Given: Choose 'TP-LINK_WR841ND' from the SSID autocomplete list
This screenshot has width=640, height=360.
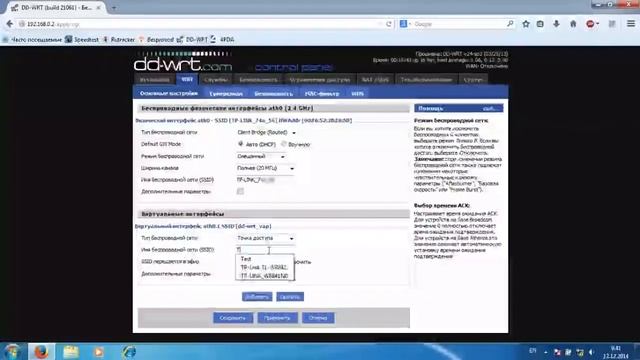Looking at the screenshot, I should [x=264, y=276].
